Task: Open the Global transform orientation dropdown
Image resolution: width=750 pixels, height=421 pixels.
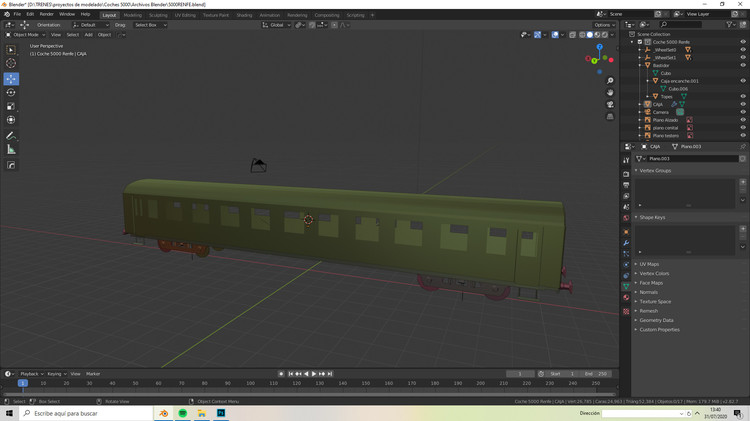Action: click(x=276, y=25)
